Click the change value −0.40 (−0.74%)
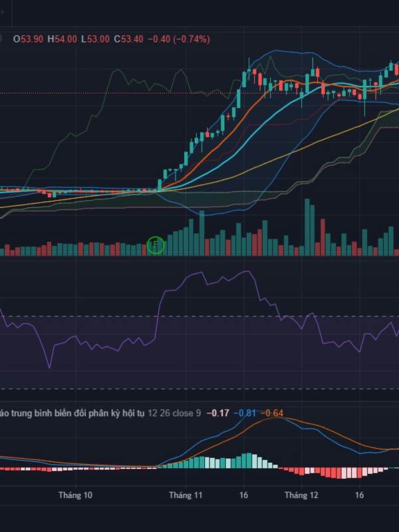This screenshot has width=399, height=532. point(179,39)
